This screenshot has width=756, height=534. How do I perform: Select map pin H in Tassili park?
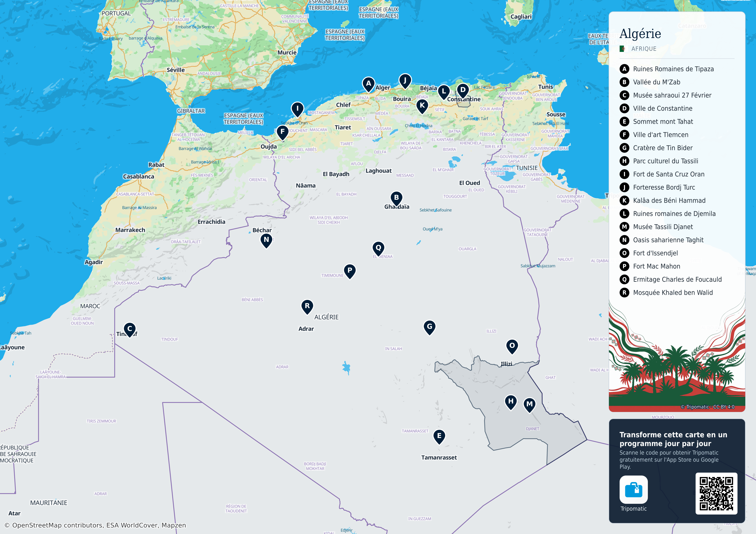[x=511, y=402]
